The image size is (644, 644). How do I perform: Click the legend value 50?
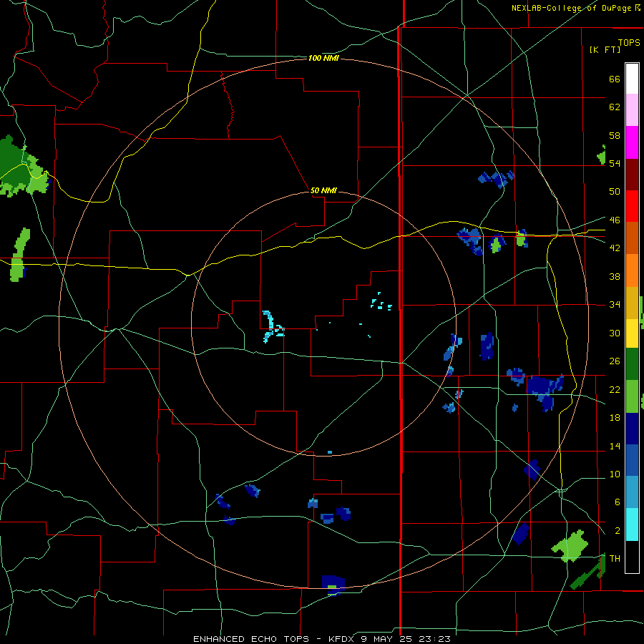click(x=615, y=191)
